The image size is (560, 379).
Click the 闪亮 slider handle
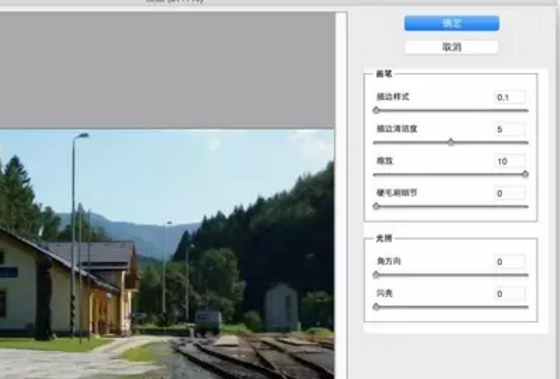376,307
